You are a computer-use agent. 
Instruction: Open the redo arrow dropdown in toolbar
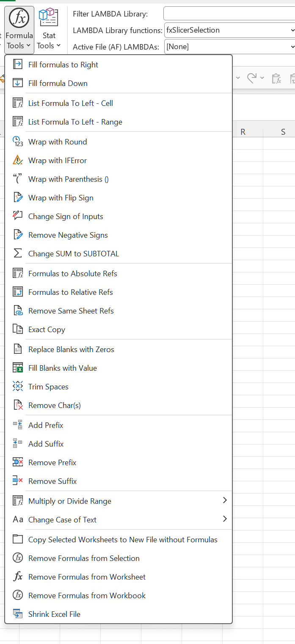coord(262,78)
